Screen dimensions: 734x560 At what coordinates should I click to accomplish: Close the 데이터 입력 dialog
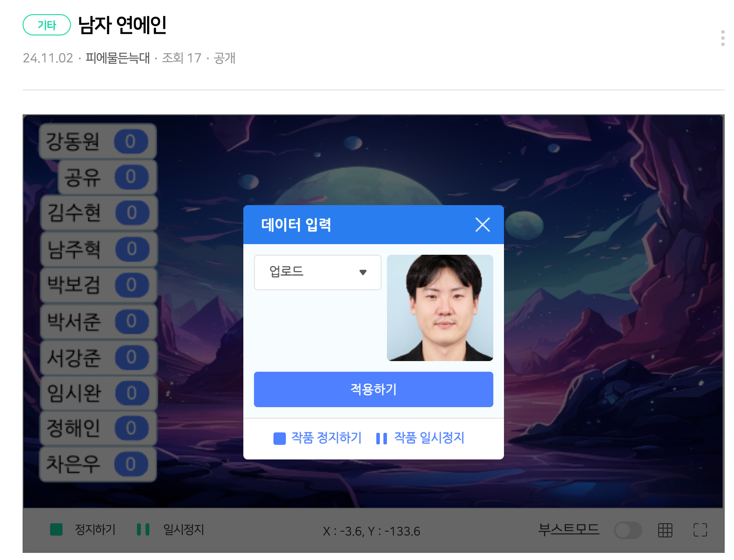482,225
